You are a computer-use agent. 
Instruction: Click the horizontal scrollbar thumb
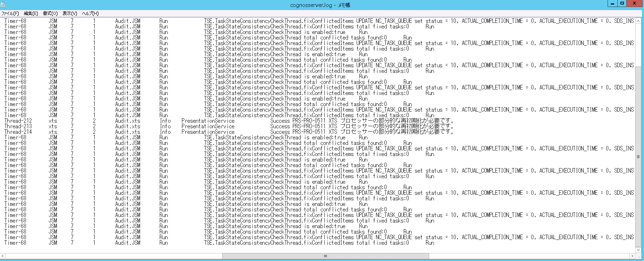coord(325,256)
